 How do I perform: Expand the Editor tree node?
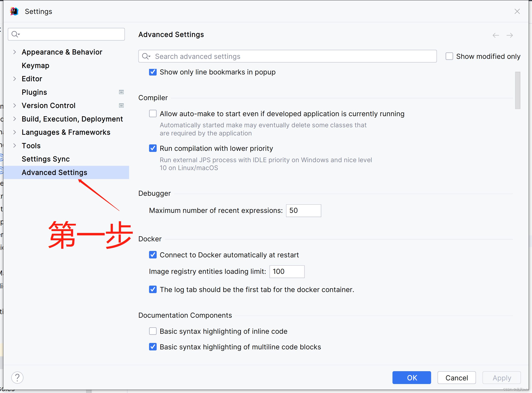click(15, 79)
